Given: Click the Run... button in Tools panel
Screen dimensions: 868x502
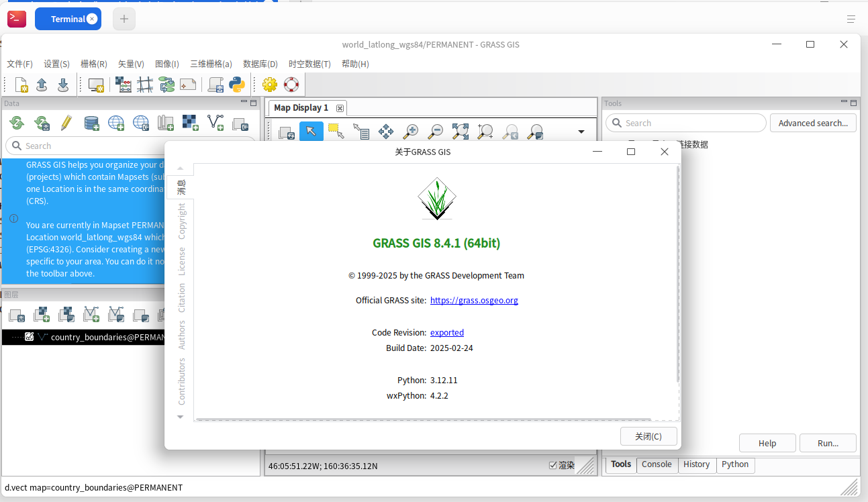Looking at the screenshot, I should pos(828,443).
